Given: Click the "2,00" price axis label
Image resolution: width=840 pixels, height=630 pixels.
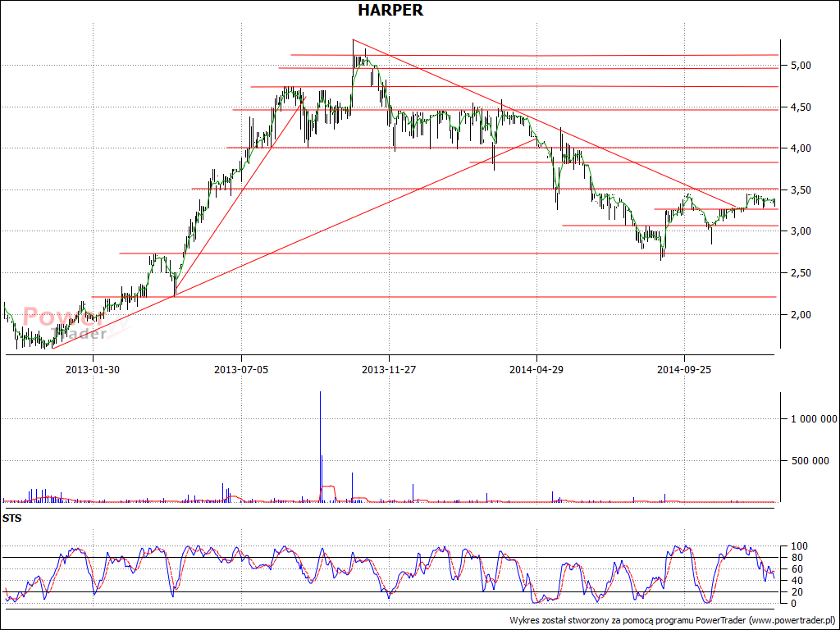Looking at the screenshot, I should [801, 315].
